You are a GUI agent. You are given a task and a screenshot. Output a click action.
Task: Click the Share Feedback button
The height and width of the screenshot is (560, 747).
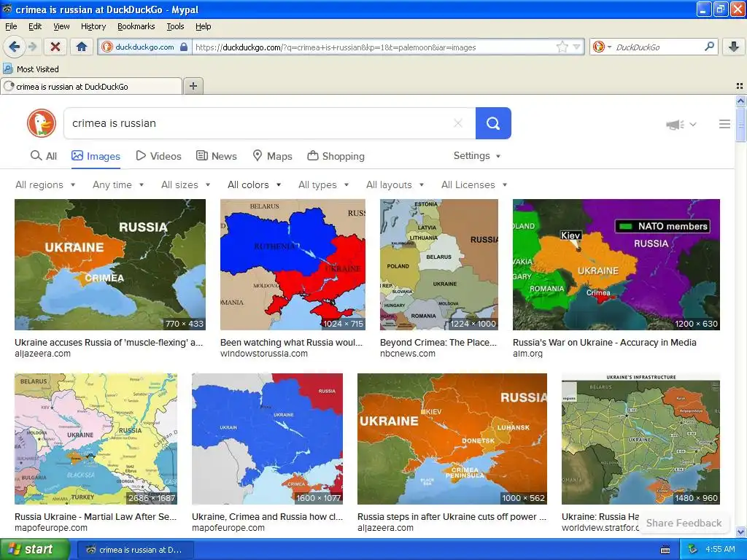tap(684, 523)
